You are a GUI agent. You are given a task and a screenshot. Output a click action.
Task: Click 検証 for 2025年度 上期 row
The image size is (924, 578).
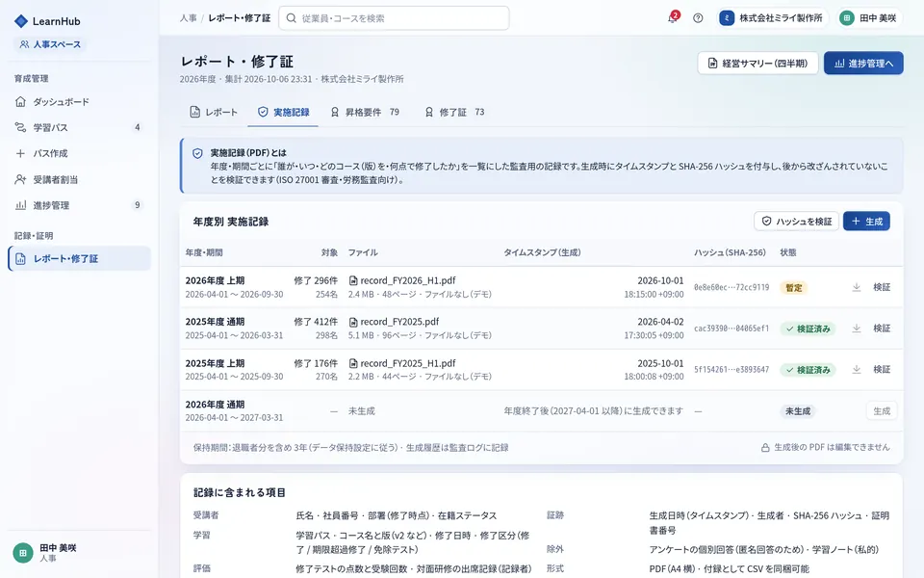click(x=882, y=370)
